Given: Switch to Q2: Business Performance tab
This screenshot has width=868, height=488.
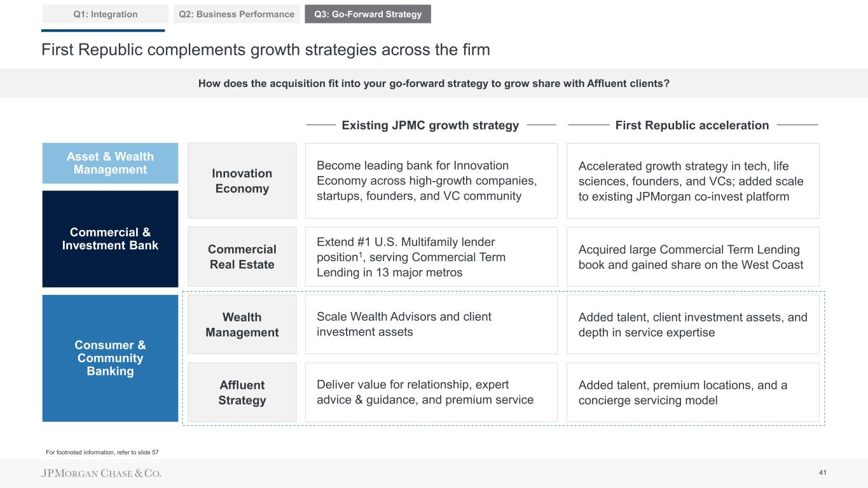Looking at the screenshot, I should [237, 14].
